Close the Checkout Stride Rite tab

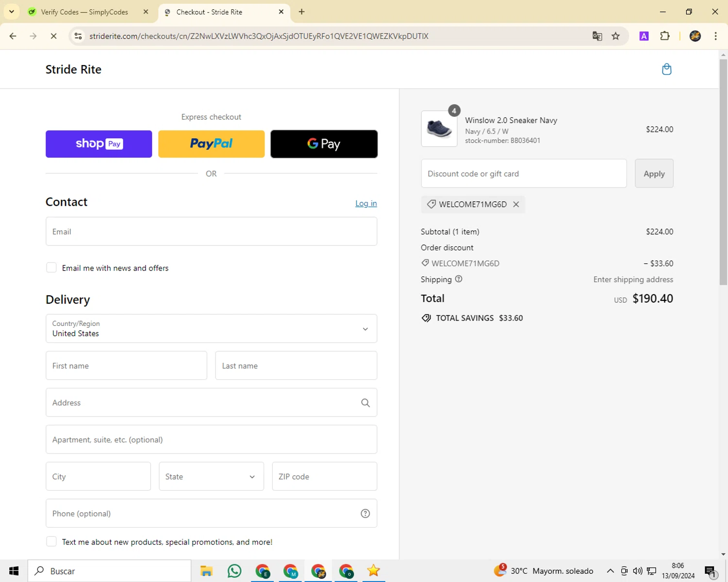click(x=281, y=12)
